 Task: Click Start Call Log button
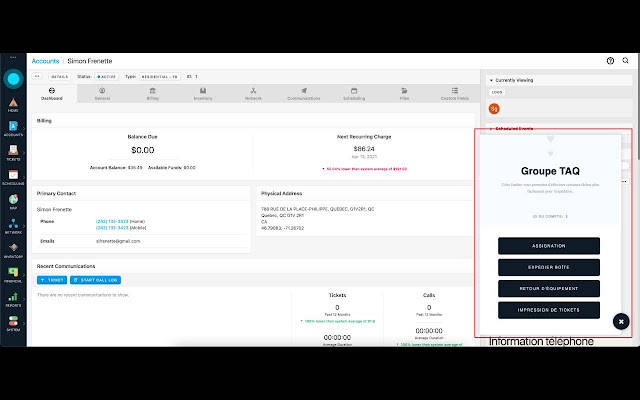pyautogui.click(x=96, y=280)
